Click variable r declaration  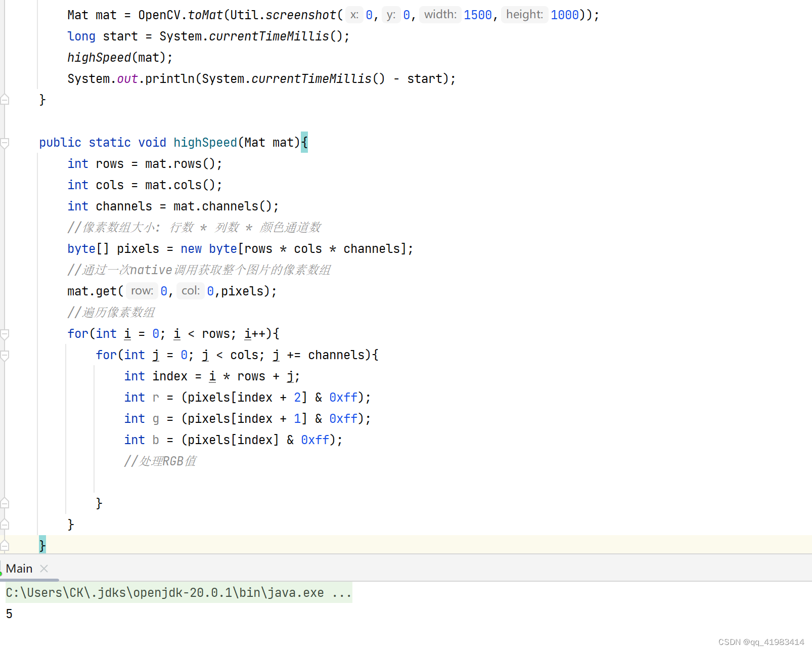pyautogui.click(x=156, y=398)
